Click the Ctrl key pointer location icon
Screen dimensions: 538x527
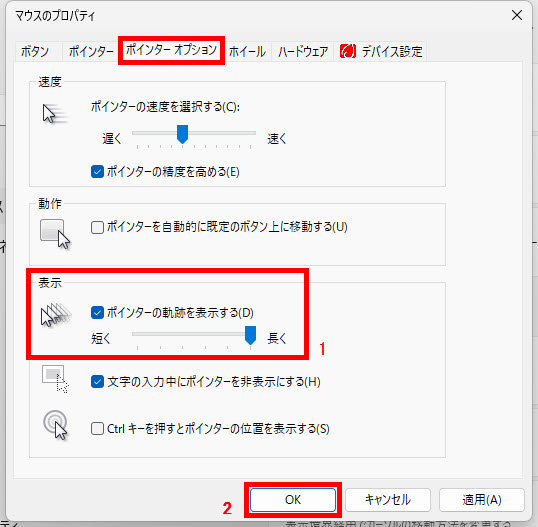tap(56, 425)
